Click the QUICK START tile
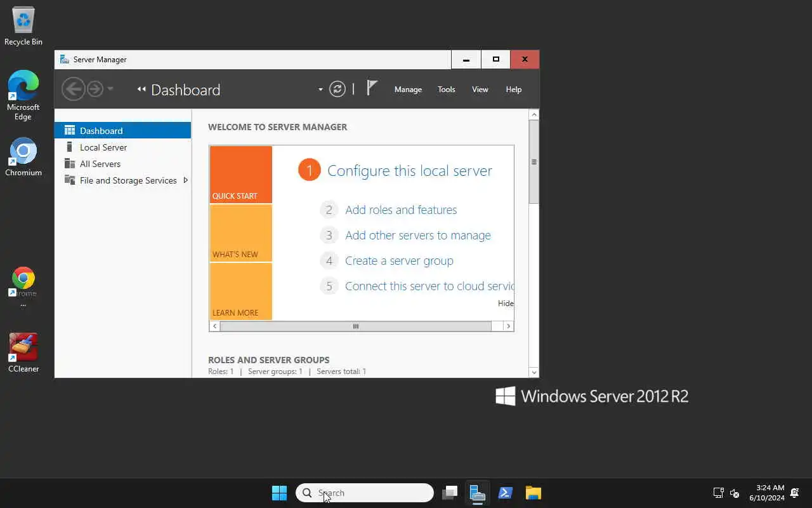Screen dimensions: 812x508 (241, 175)
